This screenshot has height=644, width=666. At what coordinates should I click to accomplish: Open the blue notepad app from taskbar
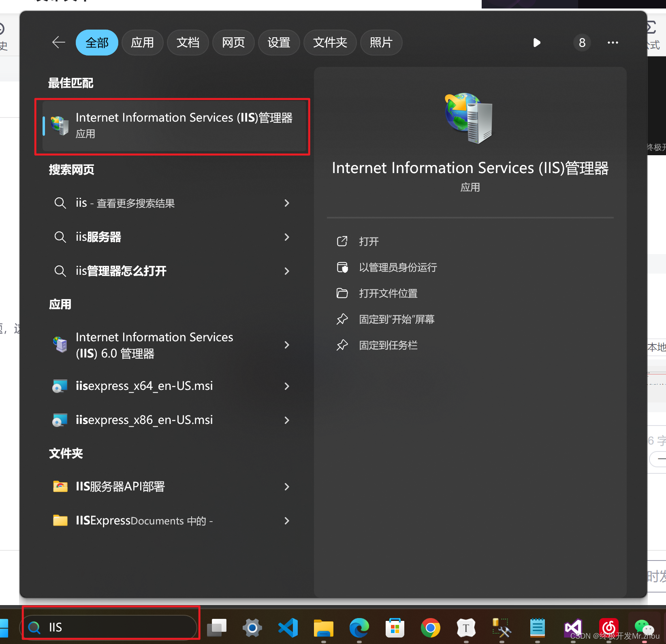coord(537,628)
